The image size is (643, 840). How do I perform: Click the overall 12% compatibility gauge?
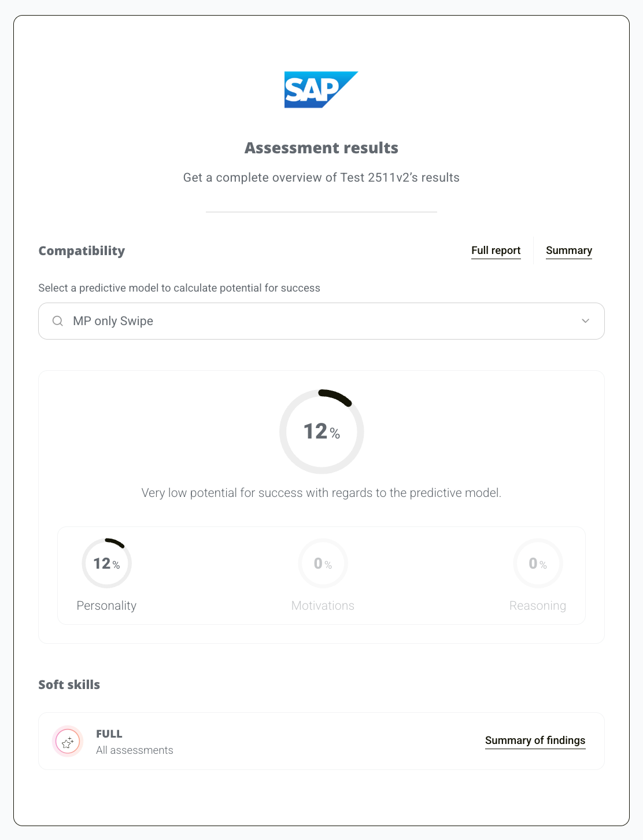(x=321, y=432)
